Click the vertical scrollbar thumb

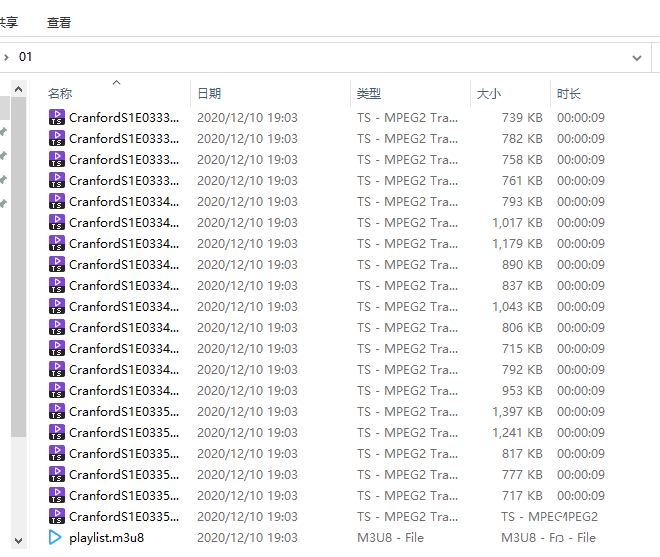pos(18,267)
